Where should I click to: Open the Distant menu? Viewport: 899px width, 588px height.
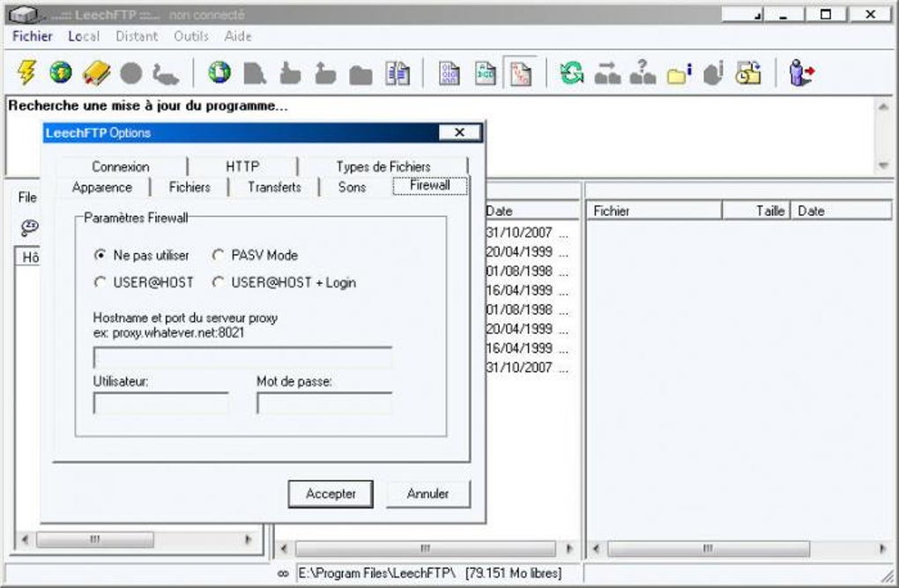pyautogui.click(x=137, y=36)
